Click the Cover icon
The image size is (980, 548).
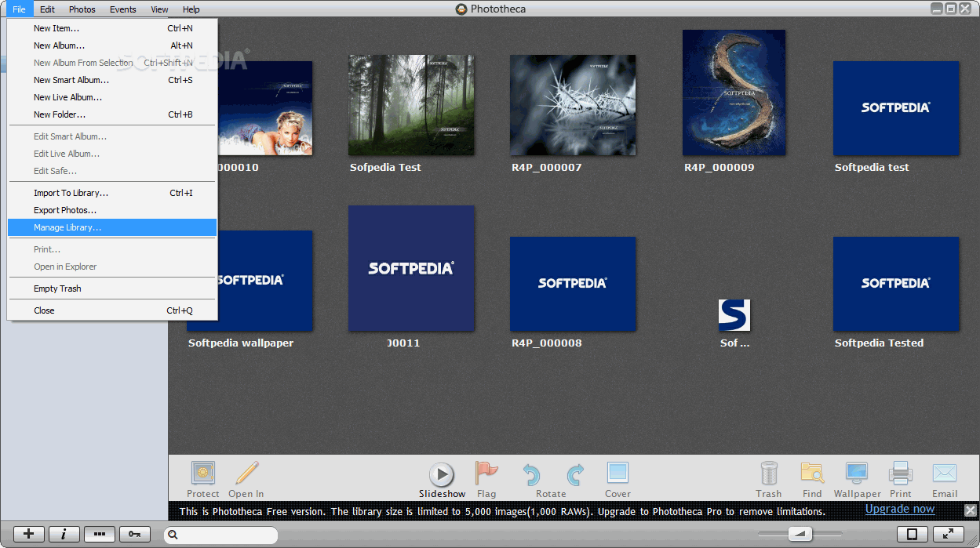point(618,474)
